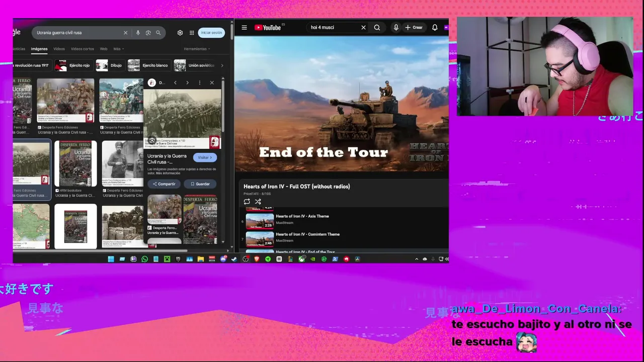This screenshot has width=644, height=362.
Task: Clear the Google search box text
Action: pos(125,33)
